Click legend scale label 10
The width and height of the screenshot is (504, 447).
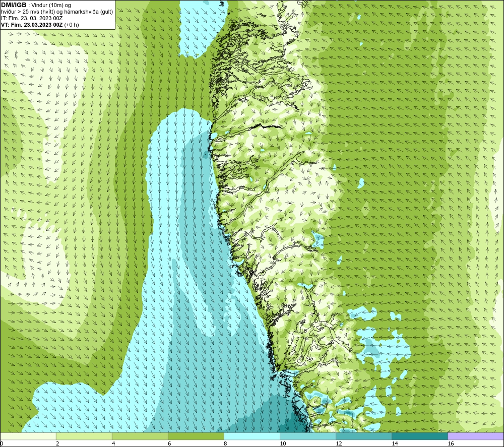coord(283,444)
